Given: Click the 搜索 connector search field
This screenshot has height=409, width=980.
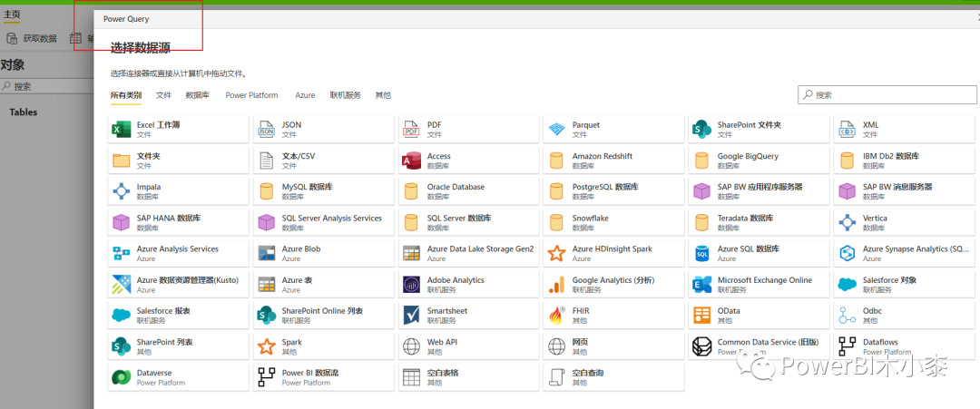Looking at the screenshot, I should tap(887, 95).
